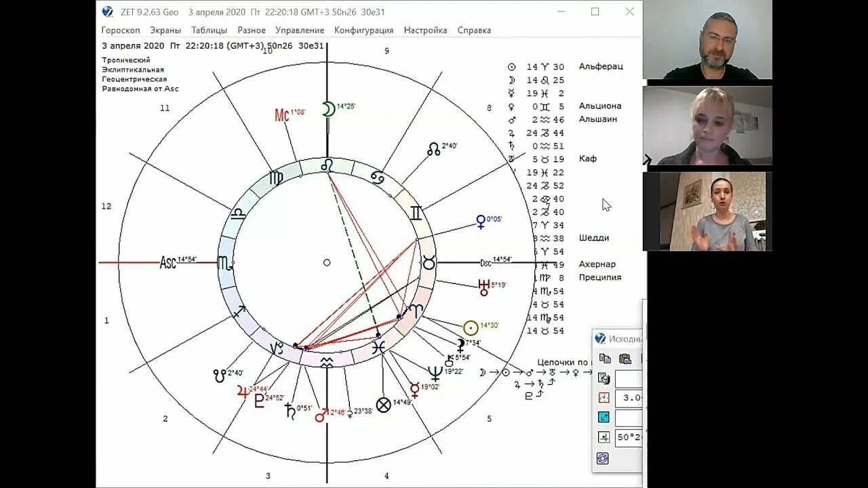Click the Sagittarius sign on zodiac ring

[239, 312]
